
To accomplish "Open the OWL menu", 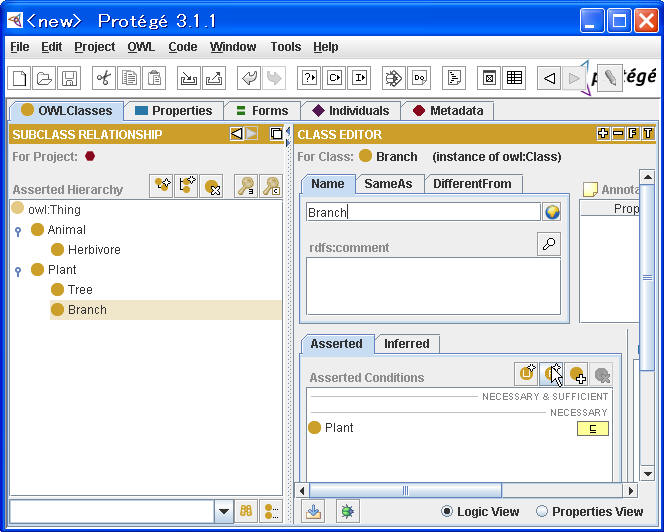I will point(141,47).
